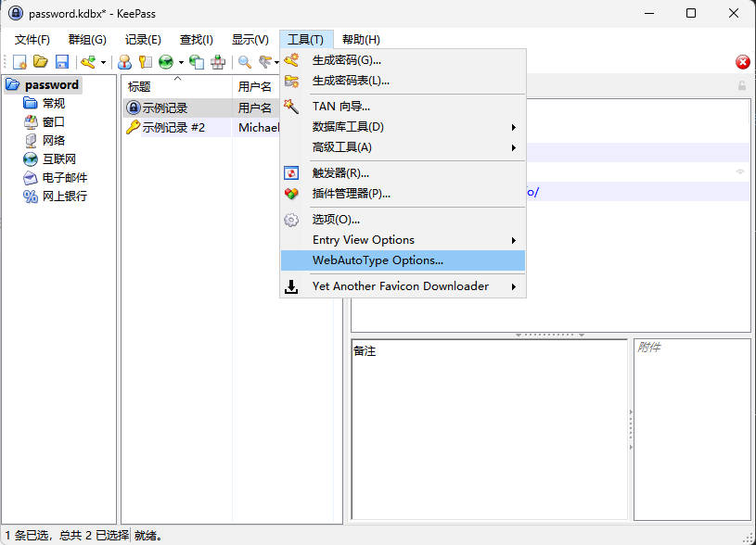Click the Show entries keys icon

[265, 62]
